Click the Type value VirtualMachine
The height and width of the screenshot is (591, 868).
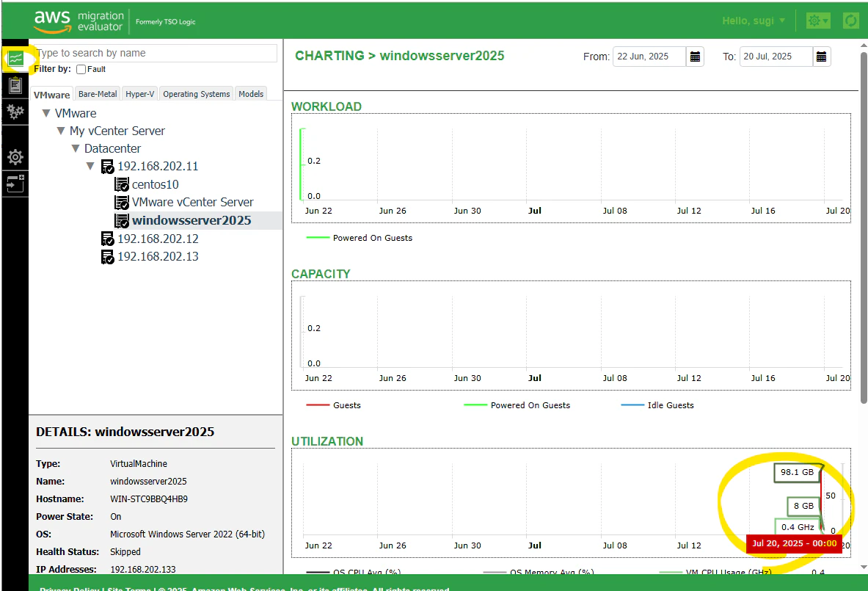(x=139, y=463)
